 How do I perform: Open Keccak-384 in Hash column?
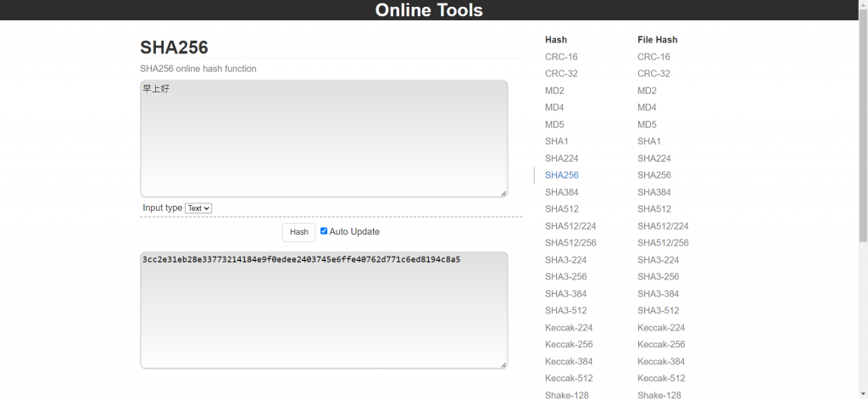(x=569, y=361)
